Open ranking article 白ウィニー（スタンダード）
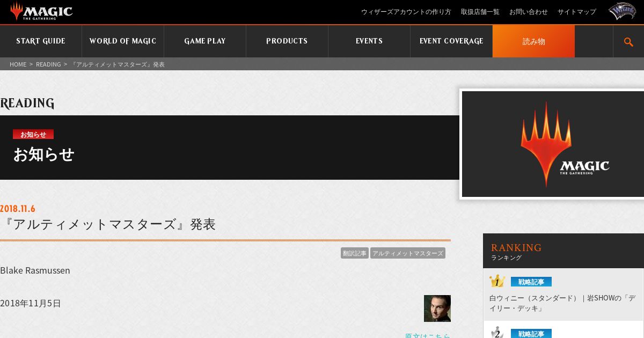 pyautogui.click(x=562, y=303)
